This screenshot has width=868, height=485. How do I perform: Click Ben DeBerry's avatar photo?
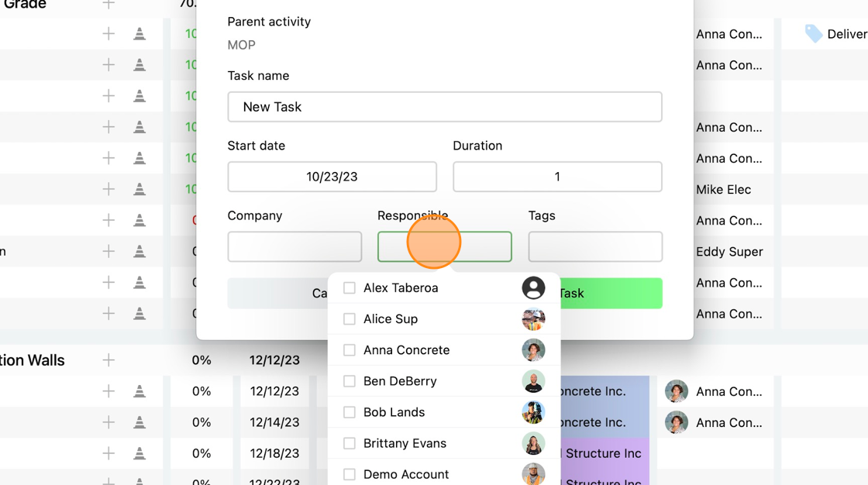click(533, 381)
